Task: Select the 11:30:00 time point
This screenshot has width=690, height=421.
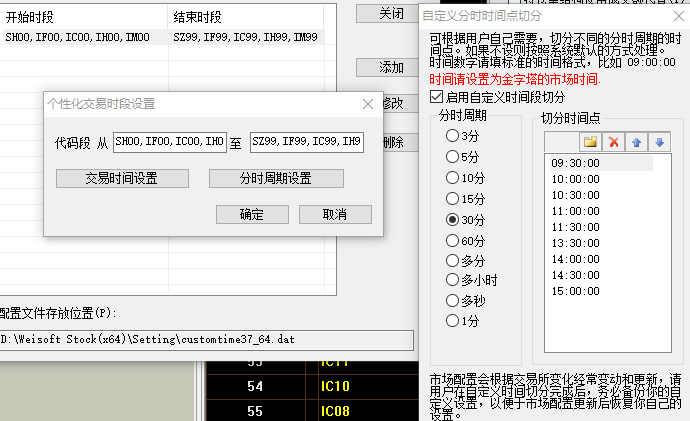Action: pyautogui.click(x=576, y=227)
